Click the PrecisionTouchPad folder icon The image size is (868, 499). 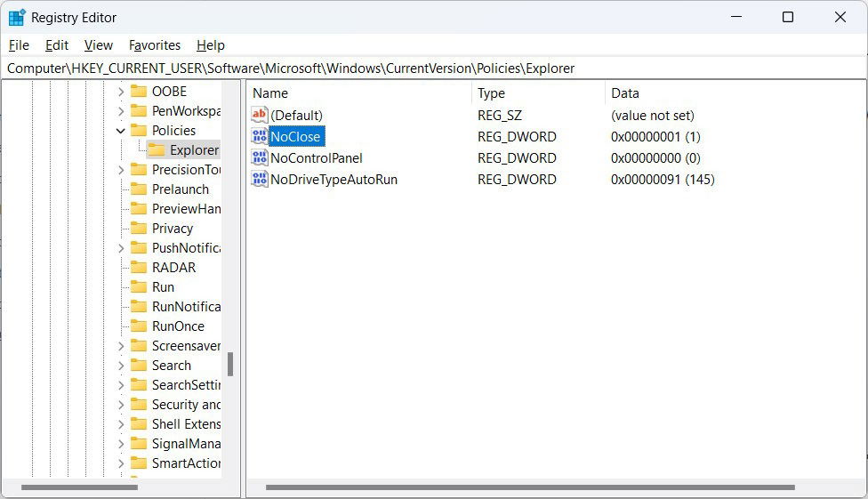click(x=139, y=170)
